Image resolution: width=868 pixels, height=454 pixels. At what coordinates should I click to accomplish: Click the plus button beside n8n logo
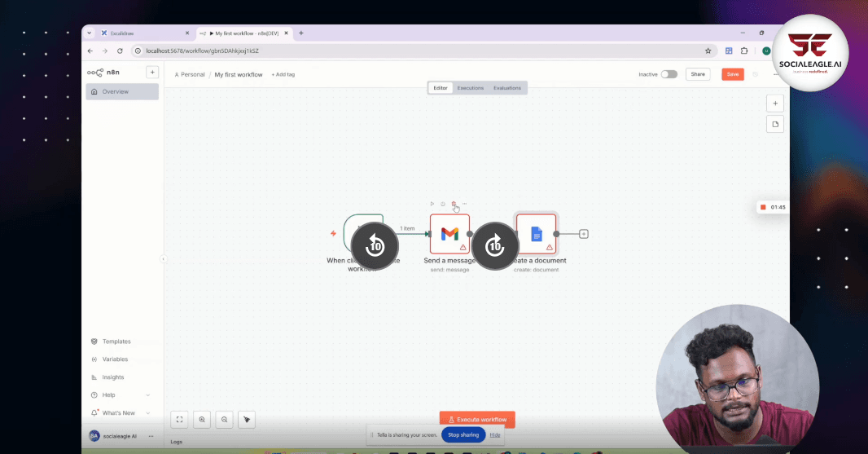coord(152,72)
